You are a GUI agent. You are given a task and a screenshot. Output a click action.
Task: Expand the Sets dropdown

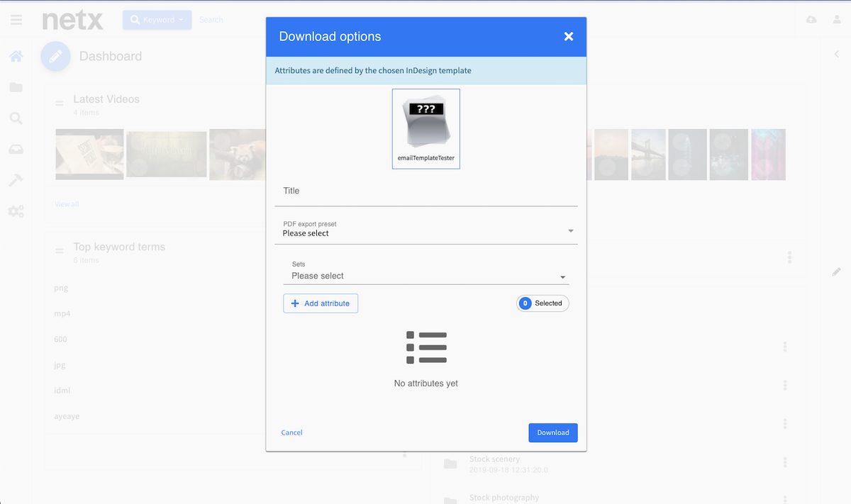click(x=430, y=275)
